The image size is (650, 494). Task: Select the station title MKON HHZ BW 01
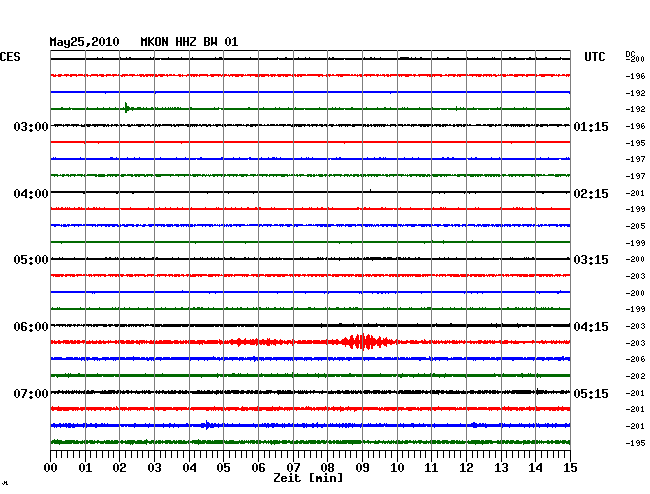[189, 42]
